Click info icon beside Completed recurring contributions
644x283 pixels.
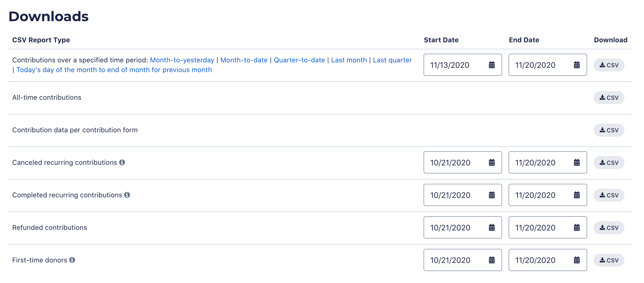(x=127, y=195)
